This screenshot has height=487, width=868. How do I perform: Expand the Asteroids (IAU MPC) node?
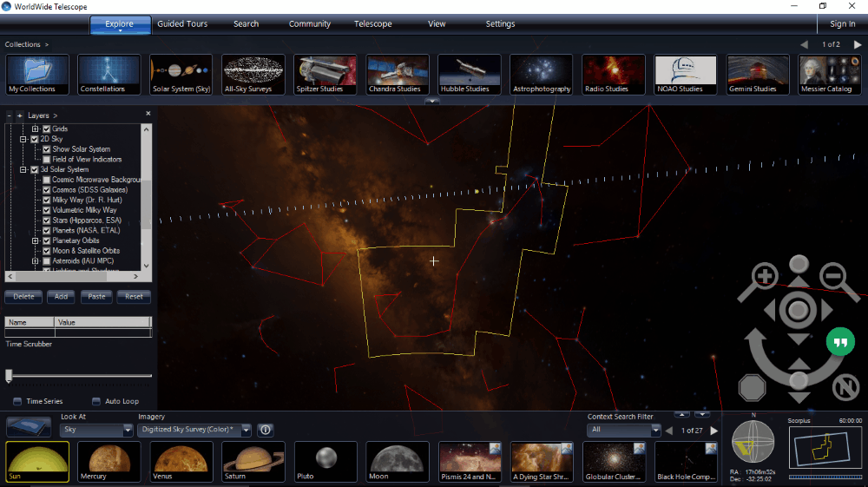(x=36, y=260)
